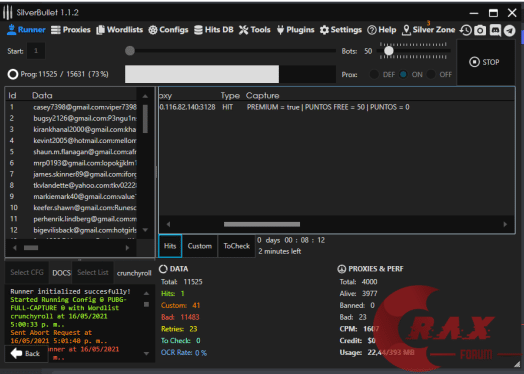Click the progress bar
The image size is (524, 374).
coord(230,74)
